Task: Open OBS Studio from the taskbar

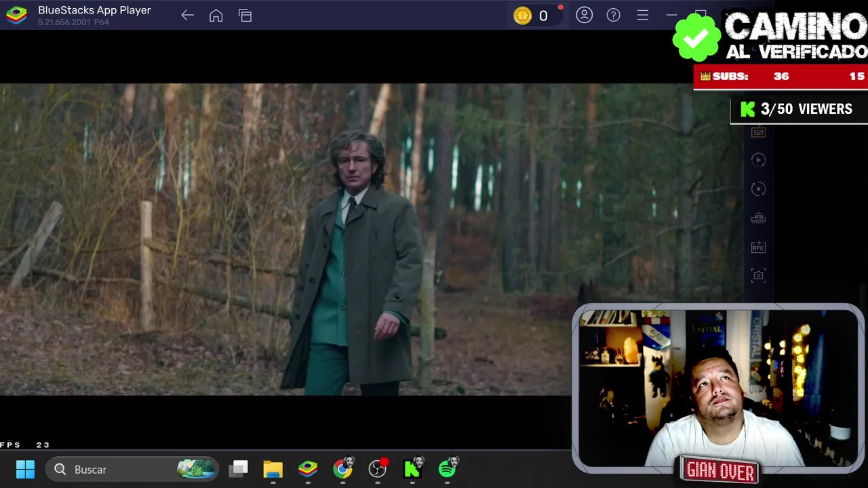Action: [378, 469]
